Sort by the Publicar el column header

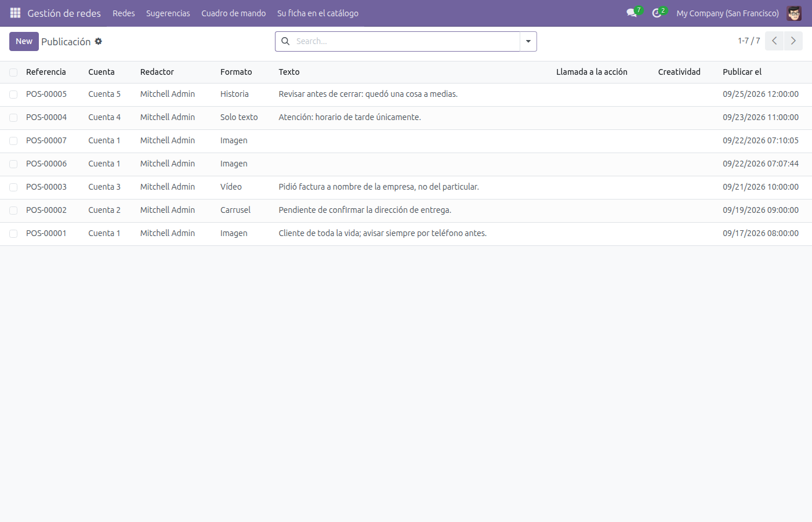742,72
